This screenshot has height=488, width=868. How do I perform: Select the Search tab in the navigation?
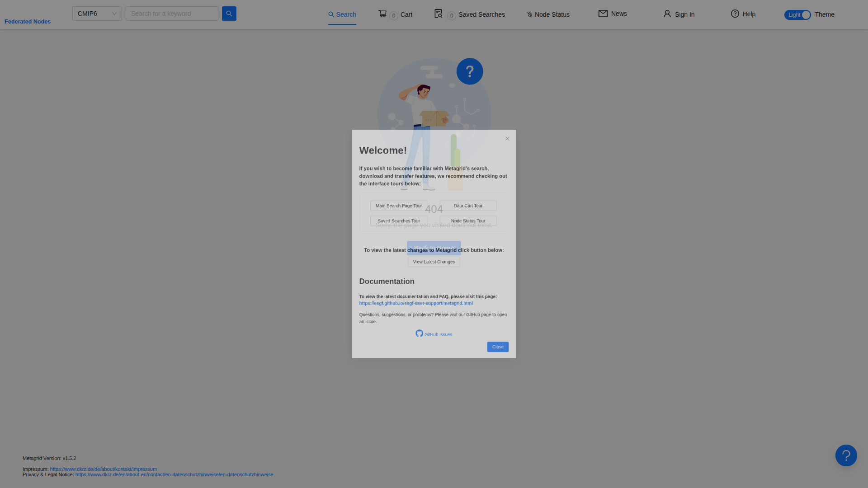tap(342, 14)
